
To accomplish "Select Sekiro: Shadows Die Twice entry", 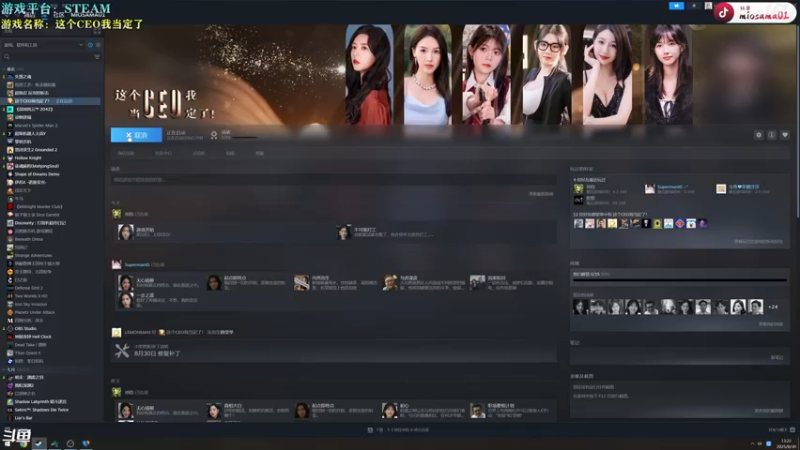I will pos(41,410).
